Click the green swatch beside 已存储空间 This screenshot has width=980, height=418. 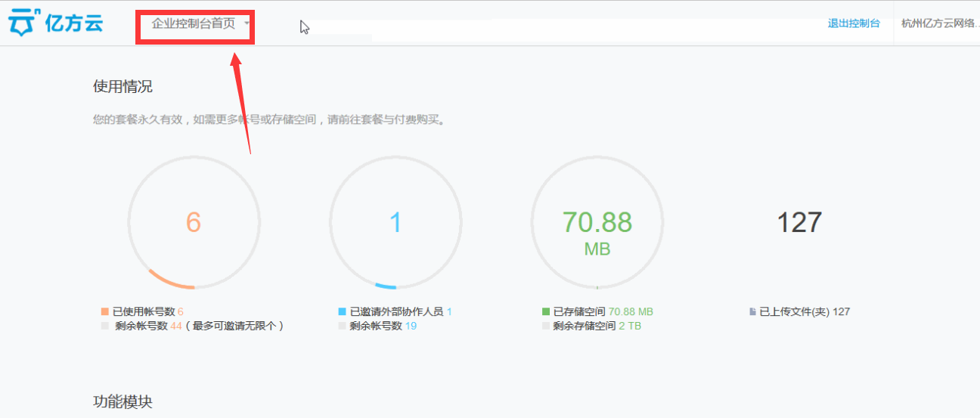[546, 311]
